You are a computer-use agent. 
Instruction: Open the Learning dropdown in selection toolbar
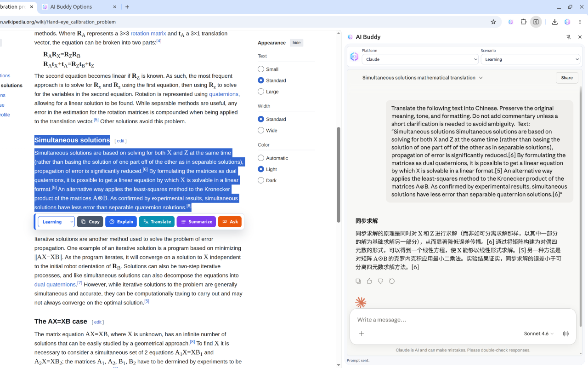[56, 222]
